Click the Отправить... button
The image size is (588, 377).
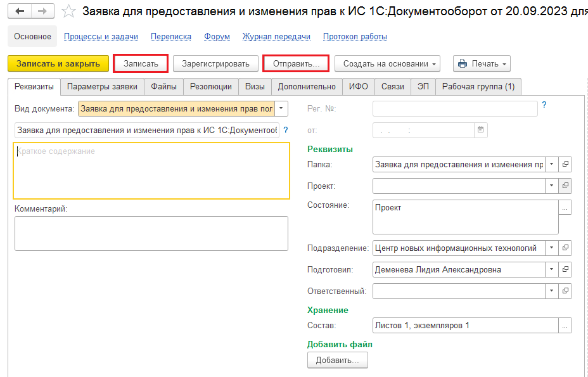[x=296, y=64]
